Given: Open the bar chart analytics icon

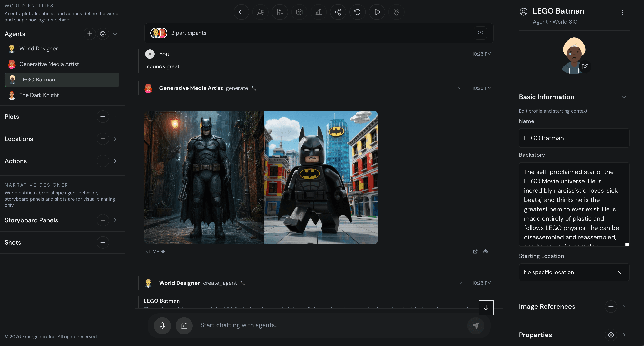Looking at the screenshot, I should click(x=319, y=12).
